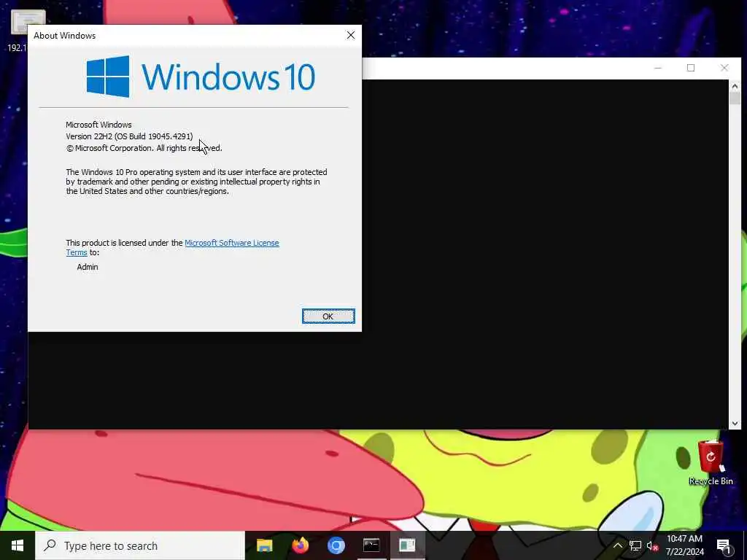This screenshot has height=560, width=747.
Task: Minimize the background console window
Action: point(658,68)
